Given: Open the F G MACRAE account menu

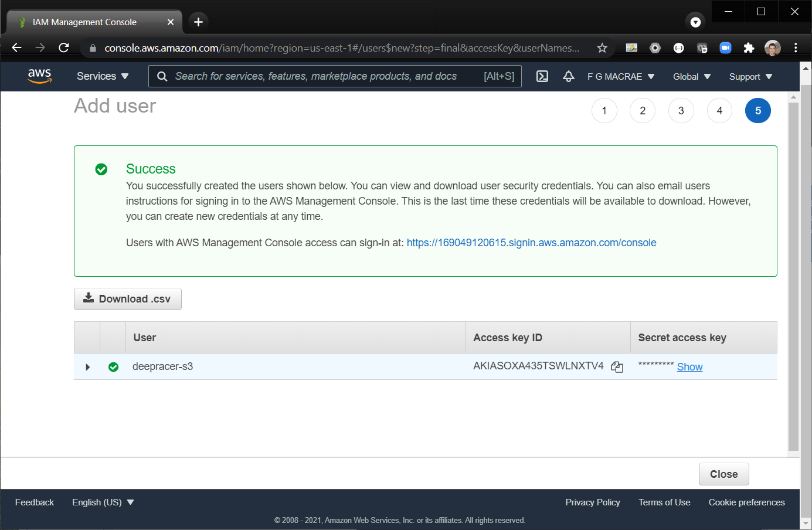Looking at the screenshot, I should click(621, 76).
